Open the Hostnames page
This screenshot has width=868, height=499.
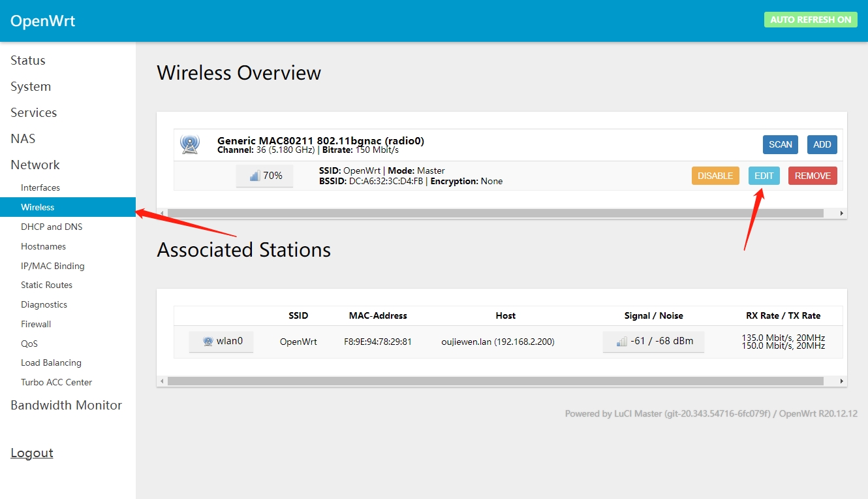coord(43,246)
